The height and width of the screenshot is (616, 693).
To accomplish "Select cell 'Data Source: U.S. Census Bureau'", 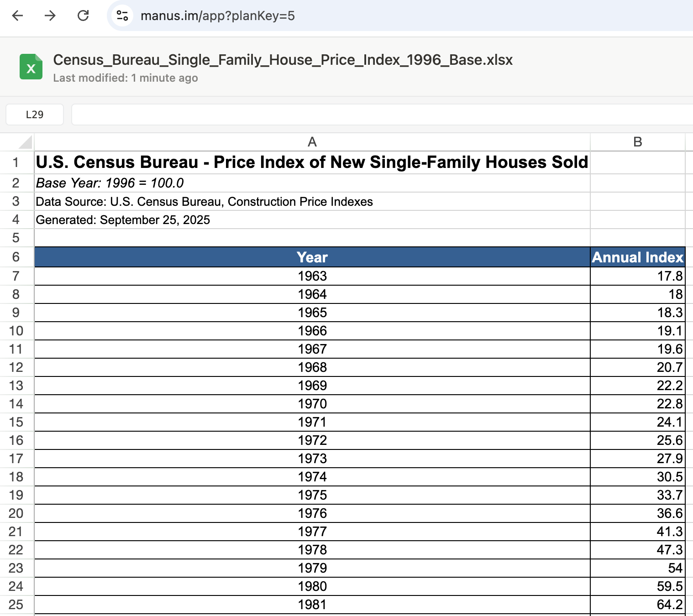I will click(x=312, y=201).
